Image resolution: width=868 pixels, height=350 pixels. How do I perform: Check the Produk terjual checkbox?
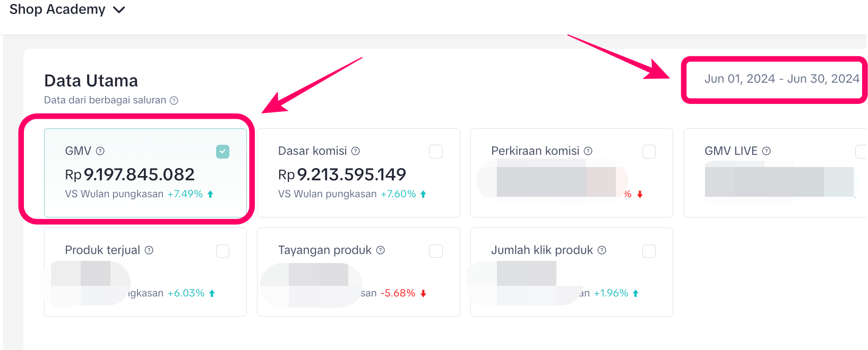[223, 251]
